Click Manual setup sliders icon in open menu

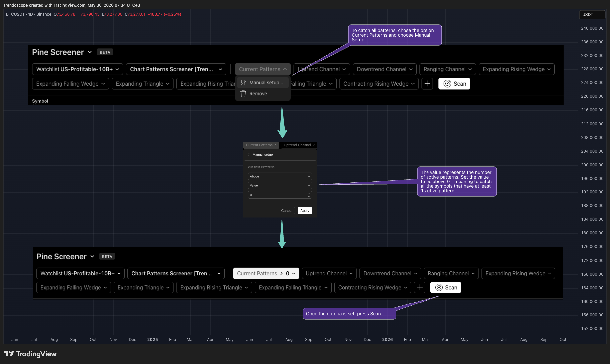pyautogui.click(x=243, y=83)
